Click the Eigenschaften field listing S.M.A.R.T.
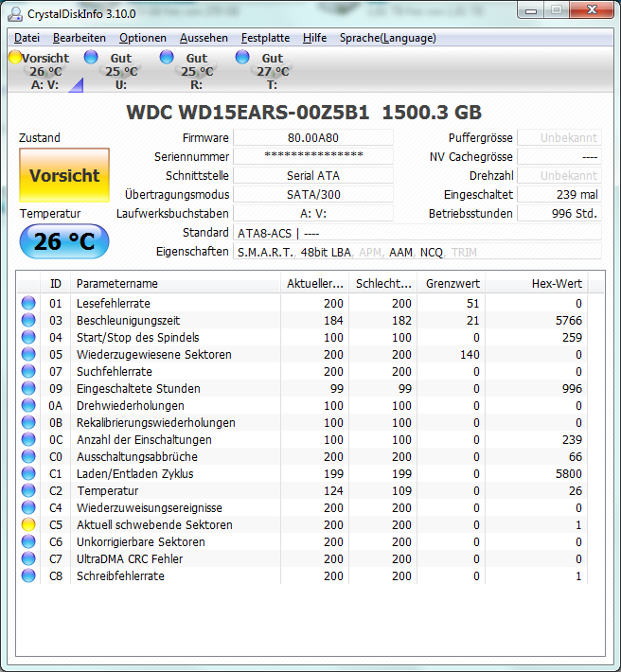Image resolution: width=621 pixels, height=672 pixels. [417, 252]
